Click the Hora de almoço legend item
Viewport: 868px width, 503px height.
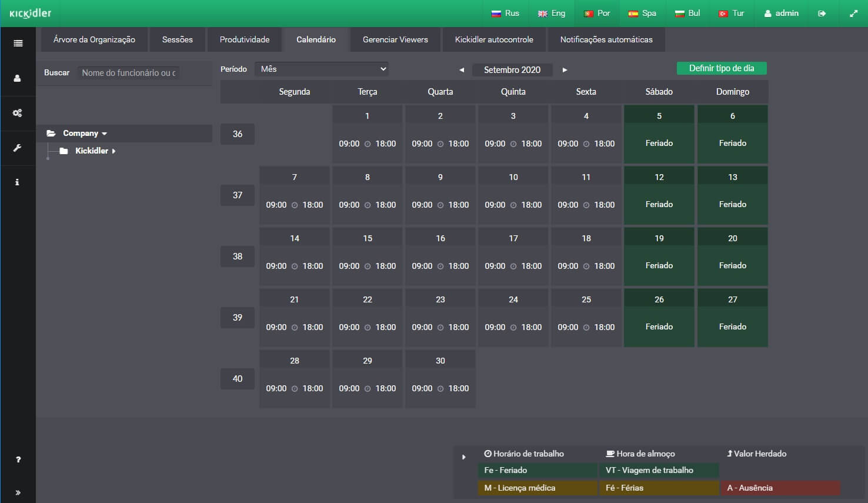pos(640,454)
